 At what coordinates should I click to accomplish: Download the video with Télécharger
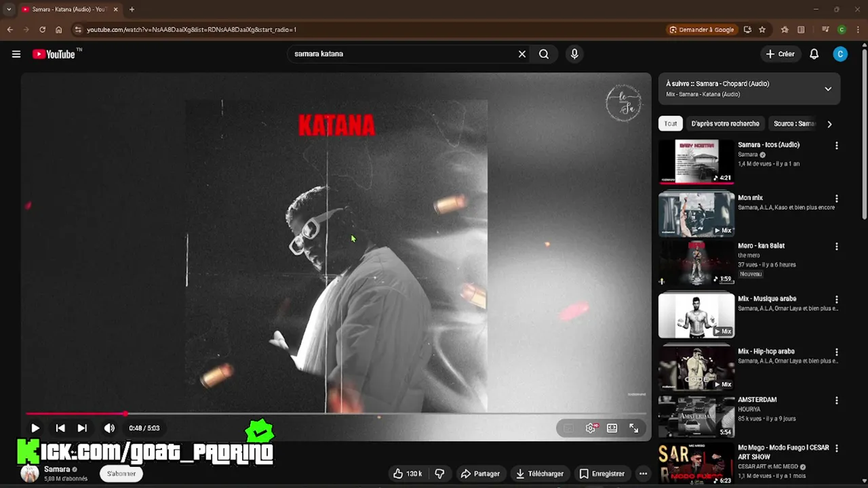pyautogui.click(x=540, y=474)
